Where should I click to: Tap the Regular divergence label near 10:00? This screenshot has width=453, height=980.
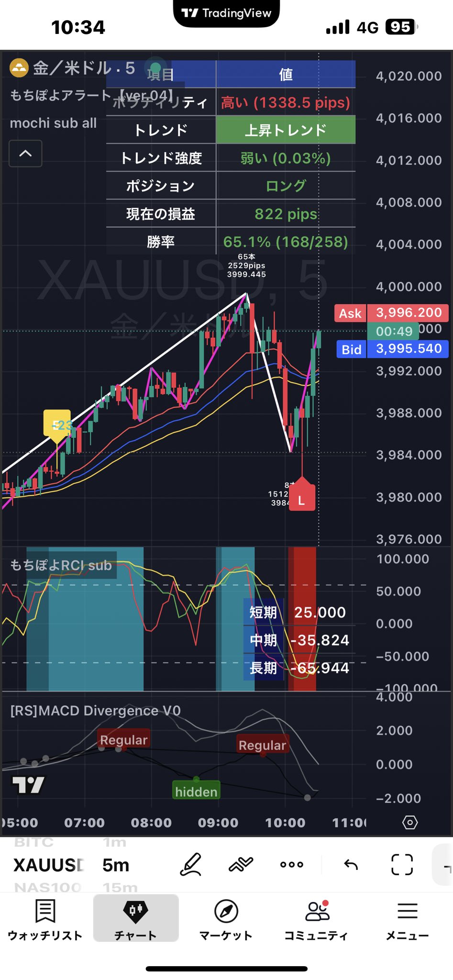(262, 745)
